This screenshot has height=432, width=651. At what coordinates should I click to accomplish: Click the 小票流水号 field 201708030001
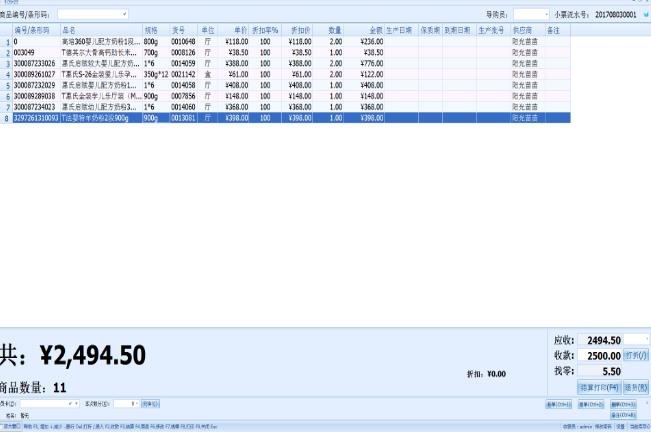615,15
